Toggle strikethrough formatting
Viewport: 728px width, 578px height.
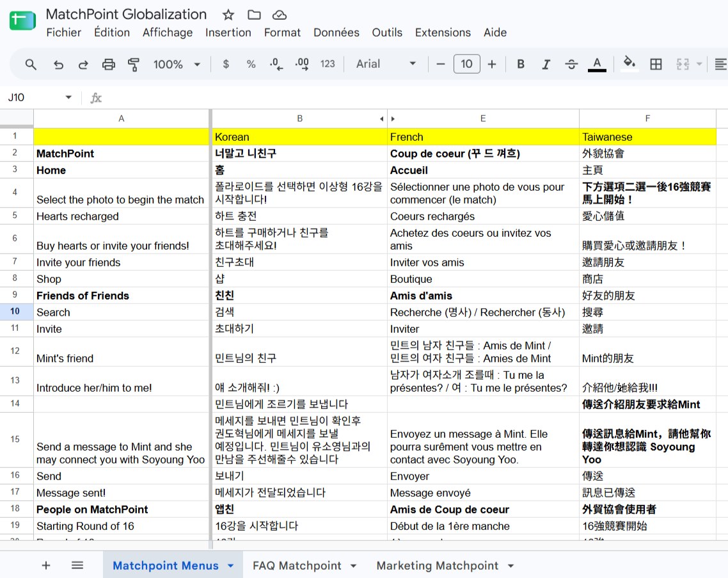(x=571, y=64)
